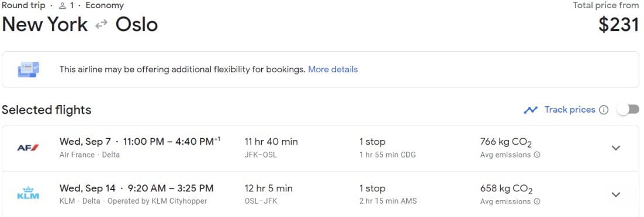Click the round-trip arrows between New York and Oslo
The height and width of the screenshot is (217, 644).
pyautogui.click(x=101, y=25)
